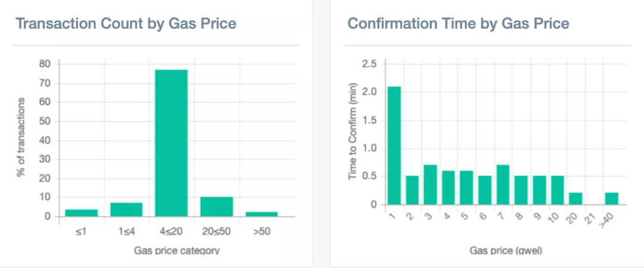Select the >40 gwei confirmation time bar
Screen dimensions: 644x268
point(611,199)
